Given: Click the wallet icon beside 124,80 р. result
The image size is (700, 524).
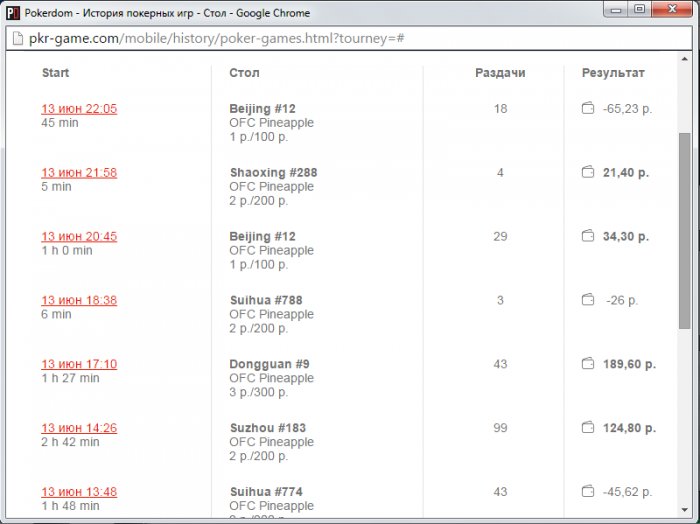Looking at the screenshot, I should pos(588,428).
